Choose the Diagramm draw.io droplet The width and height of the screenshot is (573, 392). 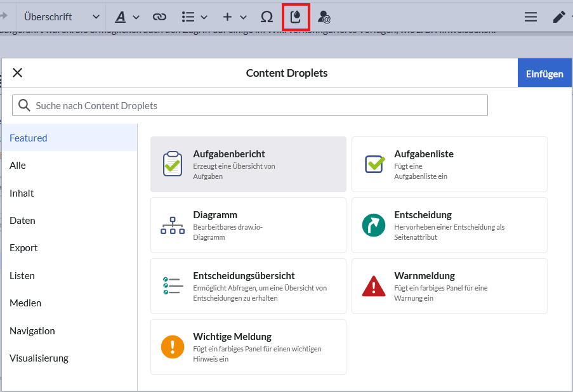248,225
